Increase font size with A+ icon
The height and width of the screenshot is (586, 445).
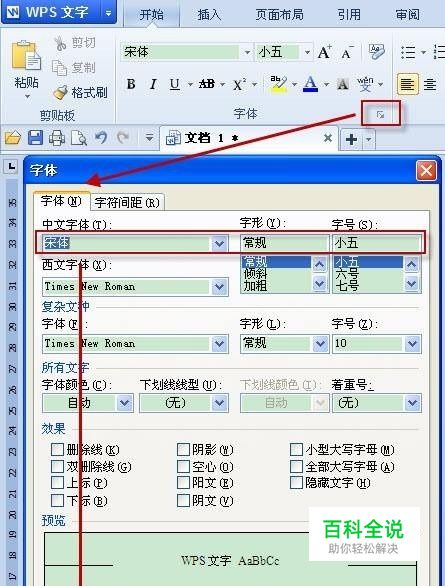[324, 52]
